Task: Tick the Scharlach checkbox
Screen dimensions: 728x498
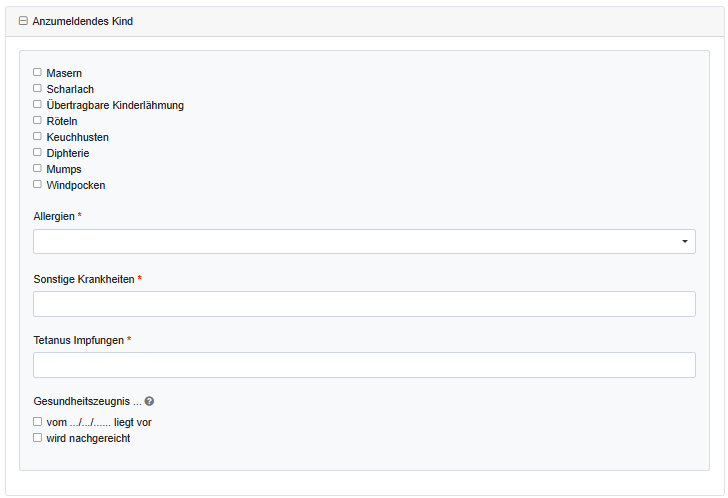Action: pyautogui.click(x=37, y=88)
